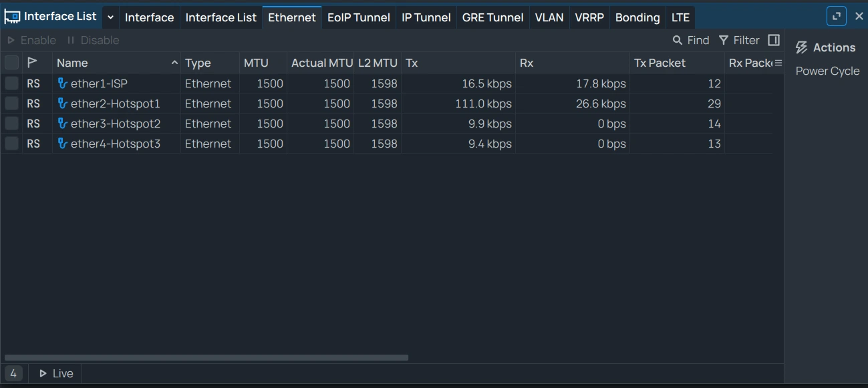The width and height of the screenshot is (868, 388).
Task: Toggle the select-all header checkbox
Action: click(11, 63)
